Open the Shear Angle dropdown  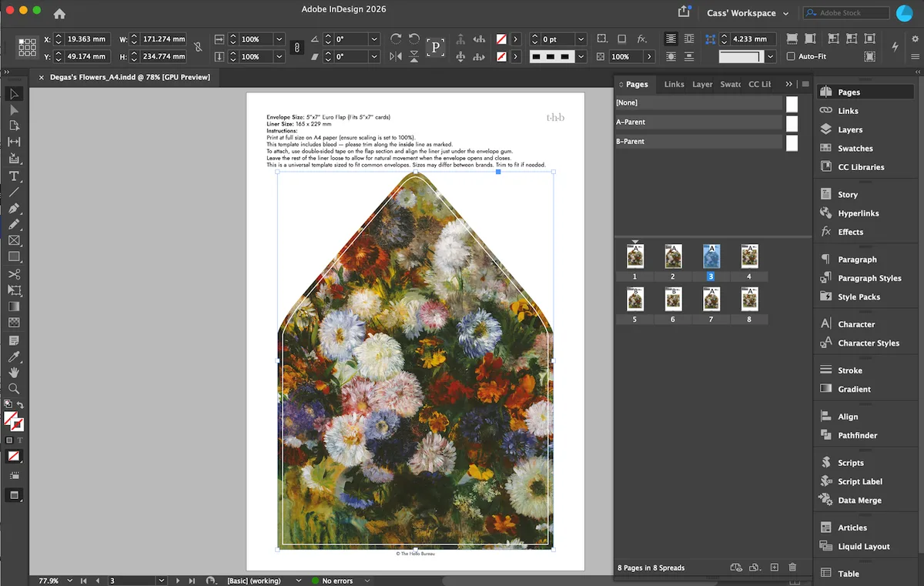click(374, 56)
